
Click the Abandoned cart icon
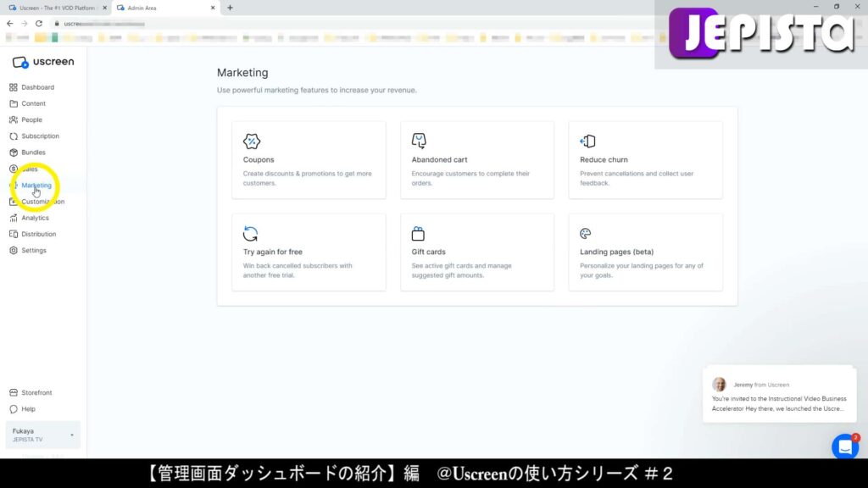419,141
